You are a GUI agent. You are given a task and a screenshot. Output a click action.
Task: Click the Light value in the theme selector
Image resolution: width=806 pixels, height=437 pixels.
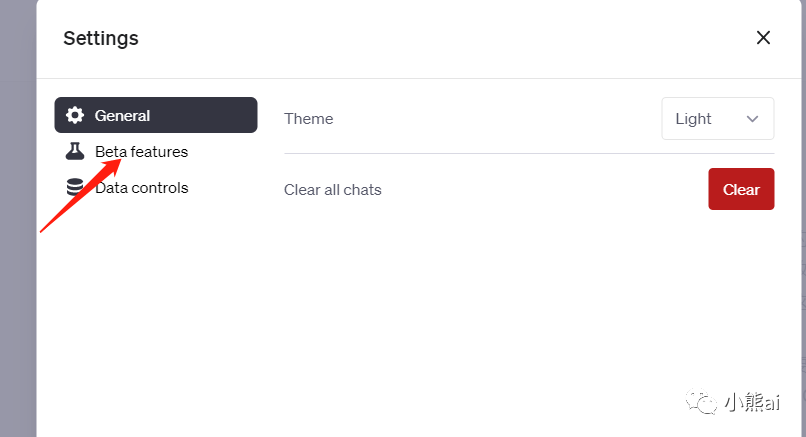point(693,119)
